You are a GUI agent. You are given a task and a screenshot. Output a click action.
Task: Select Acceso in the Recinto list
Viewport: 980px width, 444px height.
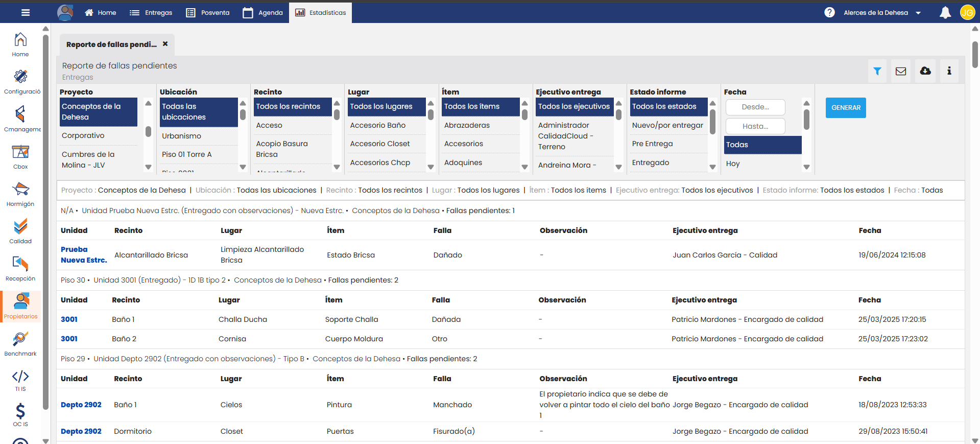293,125
